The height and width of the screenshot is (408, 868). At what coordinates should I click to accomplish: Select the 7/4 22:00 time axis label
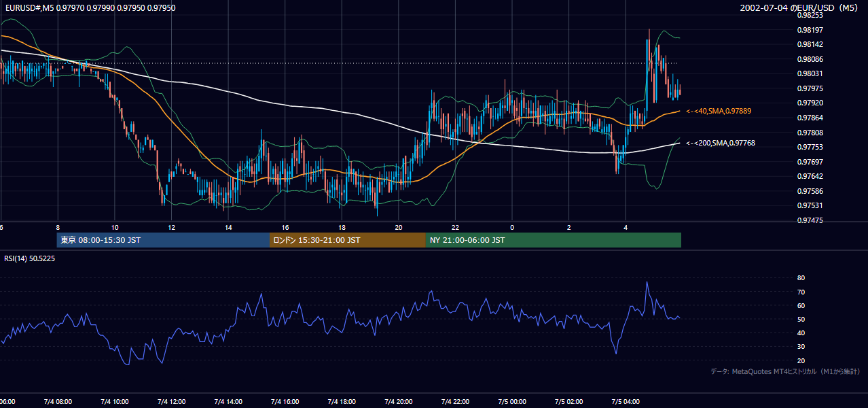tap(455, 402)
